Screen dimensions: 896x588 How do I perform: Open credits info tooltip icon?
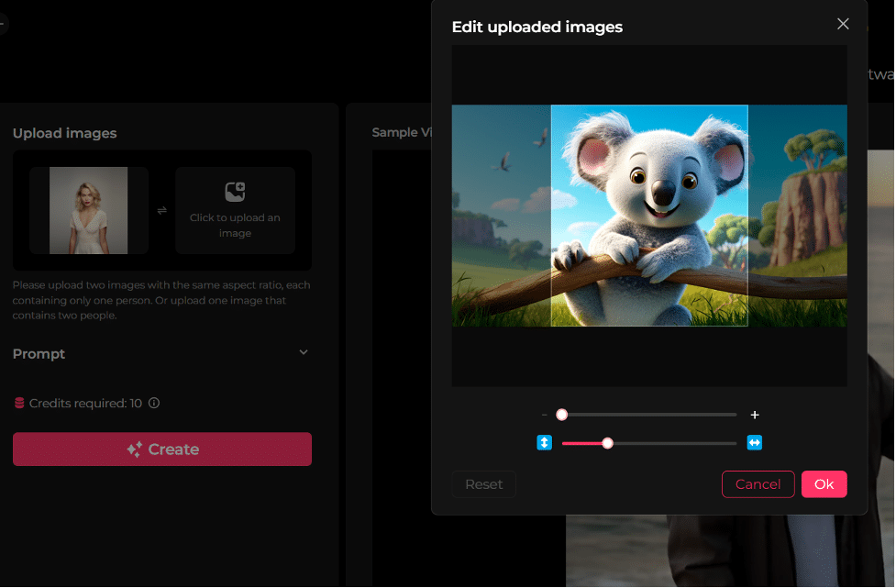[x=152, y=403]
